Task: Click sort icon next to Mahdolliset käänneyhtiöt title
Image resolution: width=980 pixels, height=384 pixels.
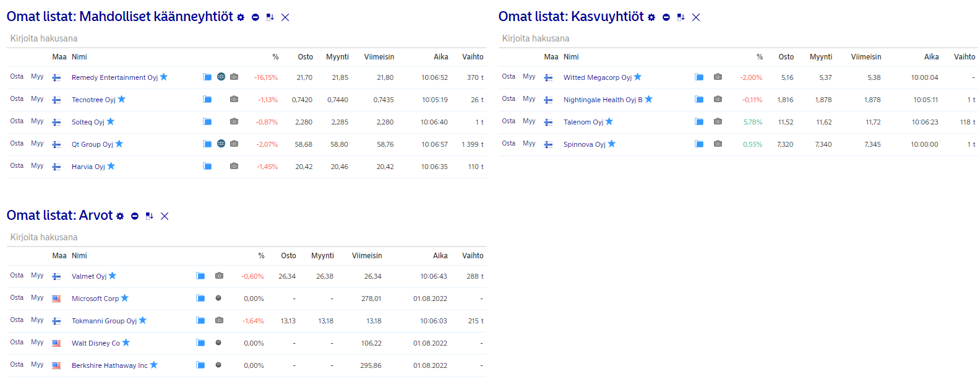Action: tap(270, 17)
